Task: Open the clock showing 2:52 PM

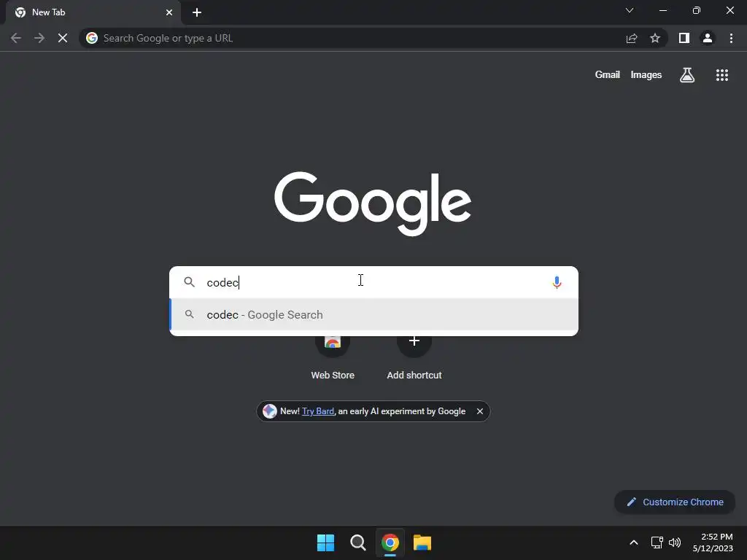Action: (x=713, y=542)
